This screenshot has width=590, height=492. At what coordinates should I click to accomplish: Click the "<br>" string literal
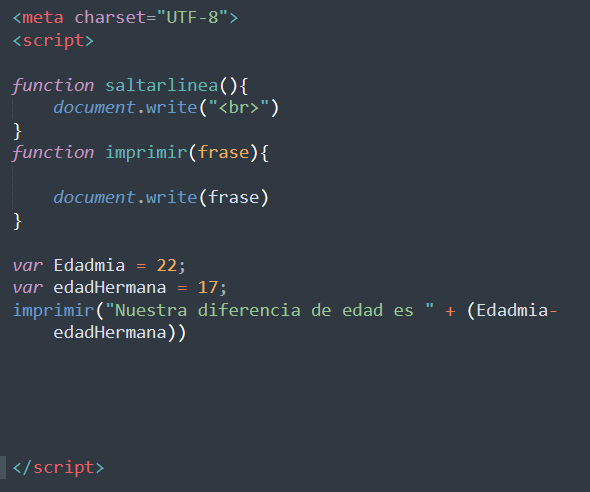point(239,108)
